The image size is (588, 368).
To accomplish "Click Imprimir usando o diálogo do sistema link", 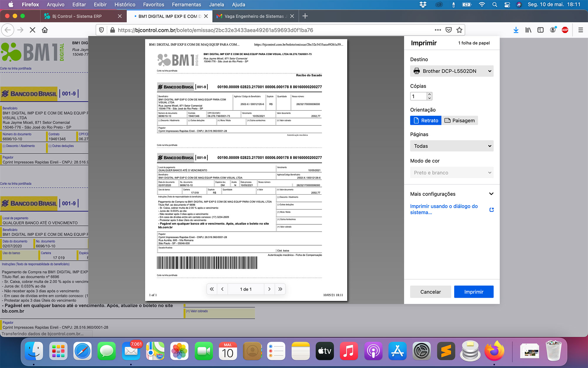I will 444,209.
